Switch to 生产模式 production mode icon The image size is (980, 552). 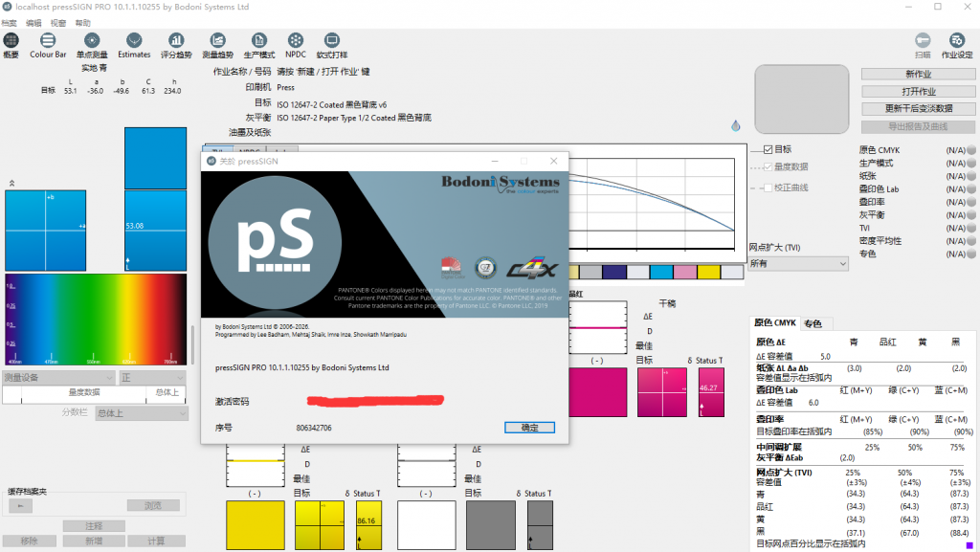tap(258, 41)
